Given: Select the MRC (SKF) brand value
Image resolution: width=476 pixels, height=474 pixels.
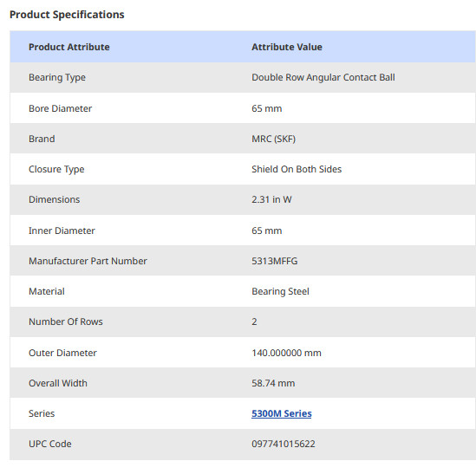Looking at the screenshot, I should (273, 139).
